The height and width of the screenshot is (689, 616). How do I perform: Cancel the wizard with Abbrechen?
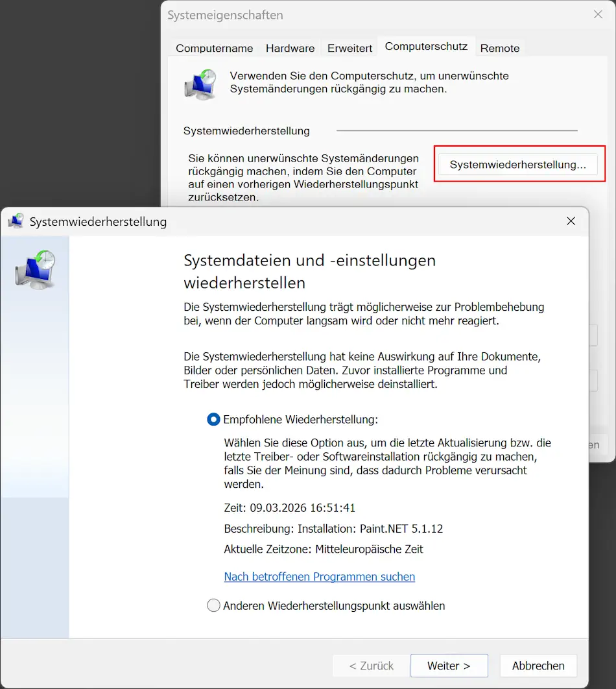(538, 666)
